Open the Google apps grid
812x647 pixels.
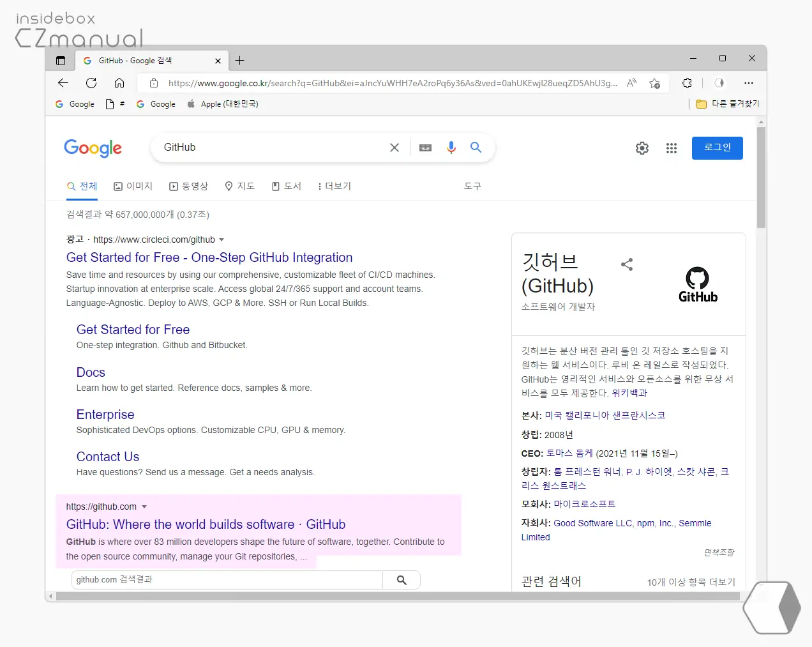pos(672,148)
